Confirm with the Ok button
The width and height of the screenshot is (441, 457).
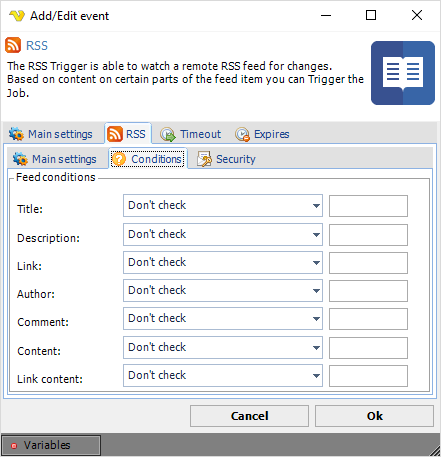click(374, 416)
